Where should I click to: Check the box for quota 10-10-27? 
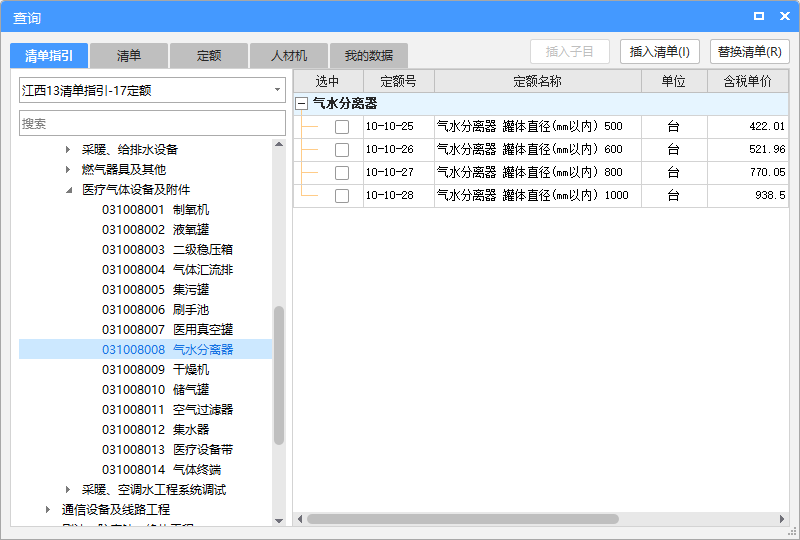coord(342,173)
